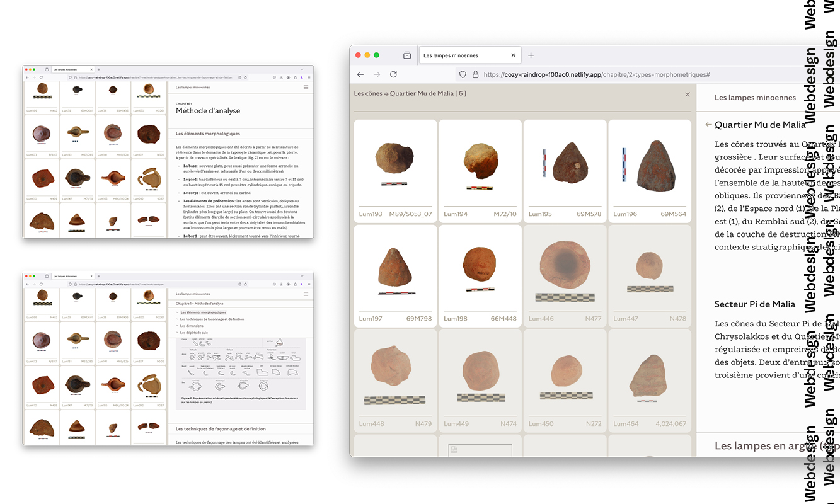Reload page in the Méthode d'analyse heading window
Screen dimensions: 840x504
41,77
